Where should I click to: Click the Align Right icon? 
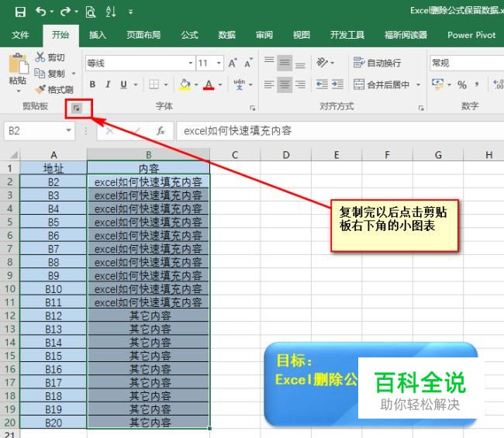pyautogui.click(x=300, y=84)
